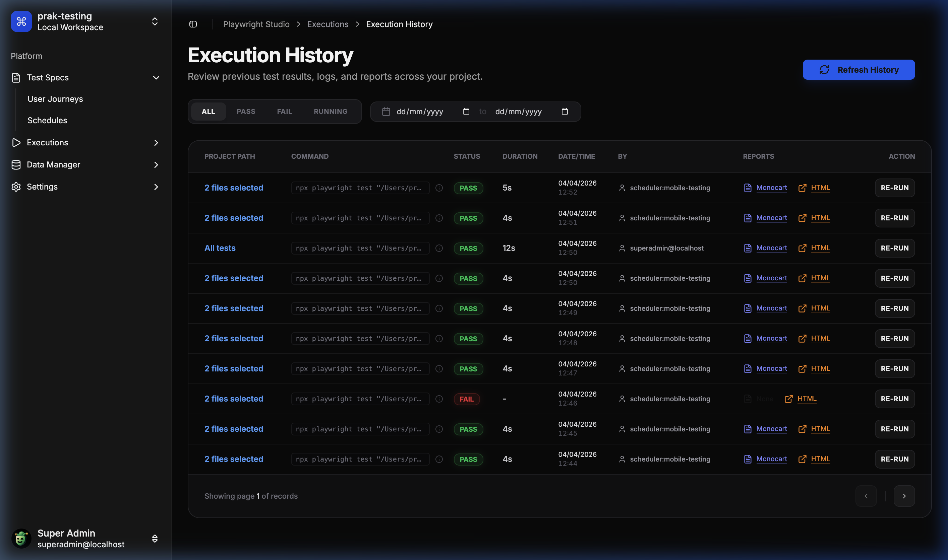Click the Refresh History button

(858, 70)
